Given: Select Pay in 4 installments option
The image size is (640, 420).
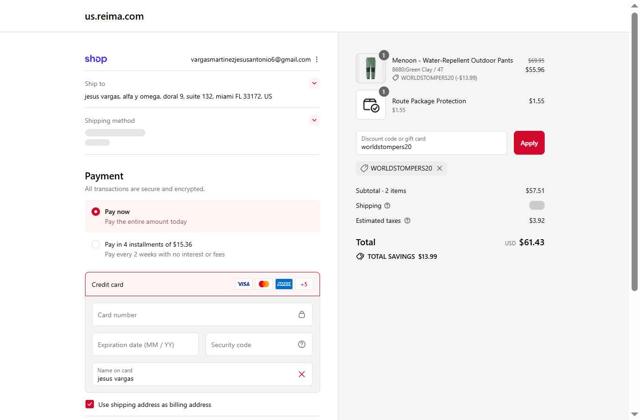Looking at the screenshot, I should pos(96,244).
